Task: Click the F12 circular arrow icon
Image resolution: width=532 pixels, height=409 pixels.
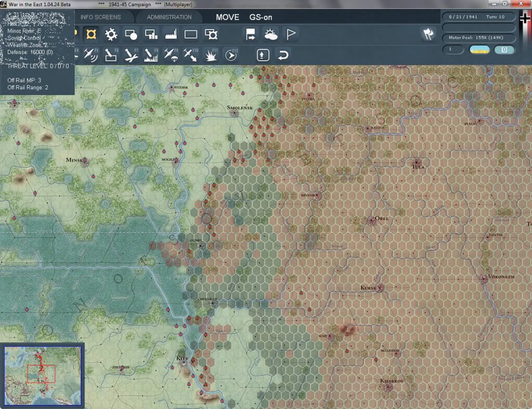Action: click(231, 55)
